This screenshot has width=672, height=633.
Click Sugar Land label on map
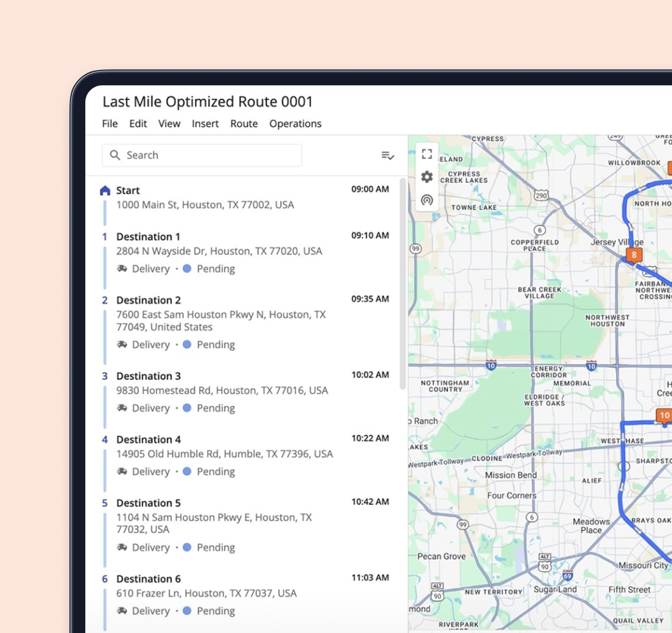point(555,590)
